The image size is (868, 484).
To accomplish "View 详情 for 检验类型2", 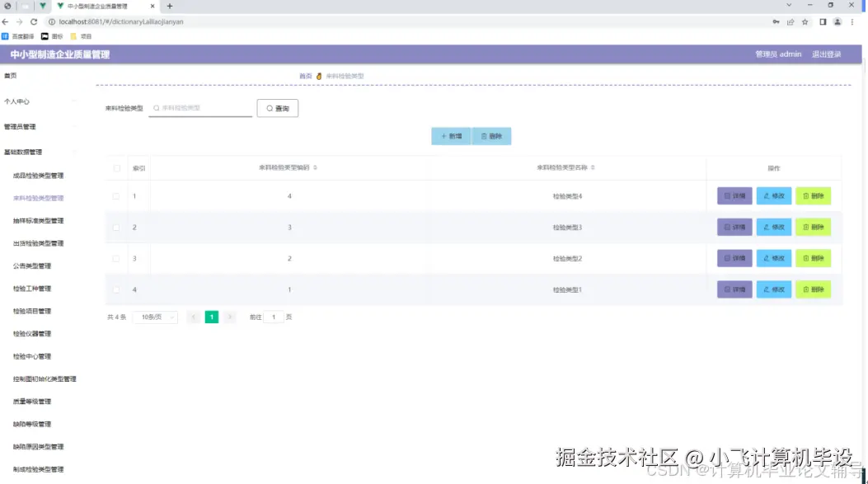I will 734,258.
